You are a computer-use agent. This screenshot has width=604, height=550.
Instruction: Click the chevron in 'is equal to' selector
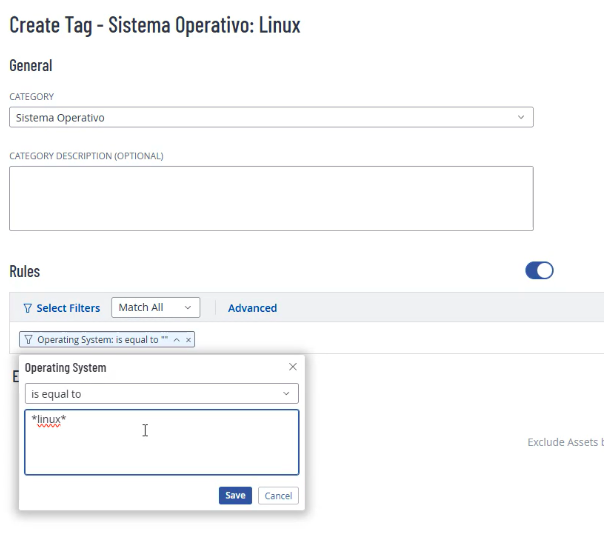coord(287,394)
